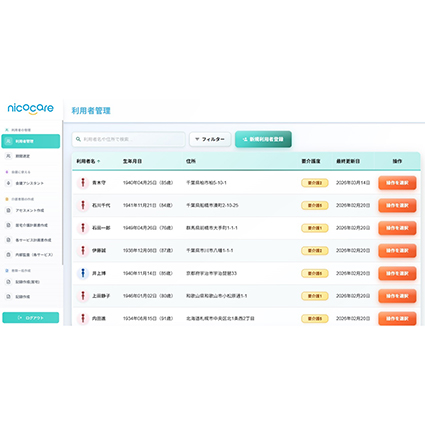Click the name 石田一郎
The height and width of the screenshot is (425, 425).
click(101, 228)
